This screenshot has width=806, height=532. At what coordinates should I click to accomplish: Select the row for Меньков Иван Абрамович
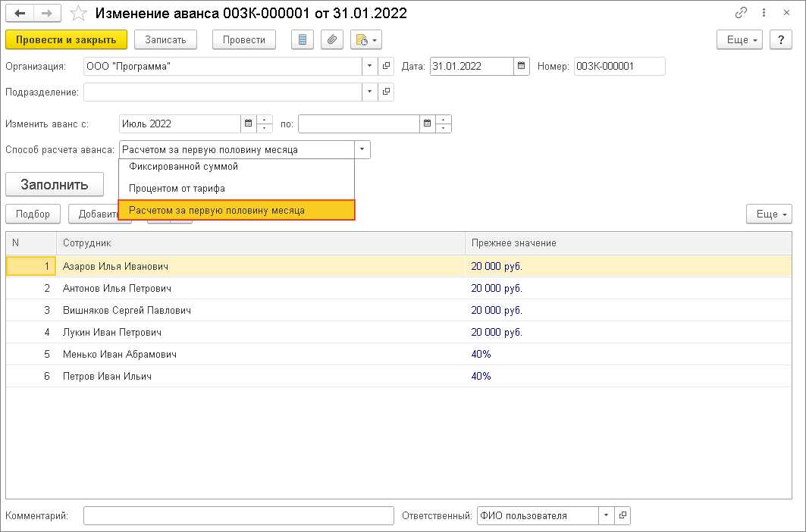(120, 354)
